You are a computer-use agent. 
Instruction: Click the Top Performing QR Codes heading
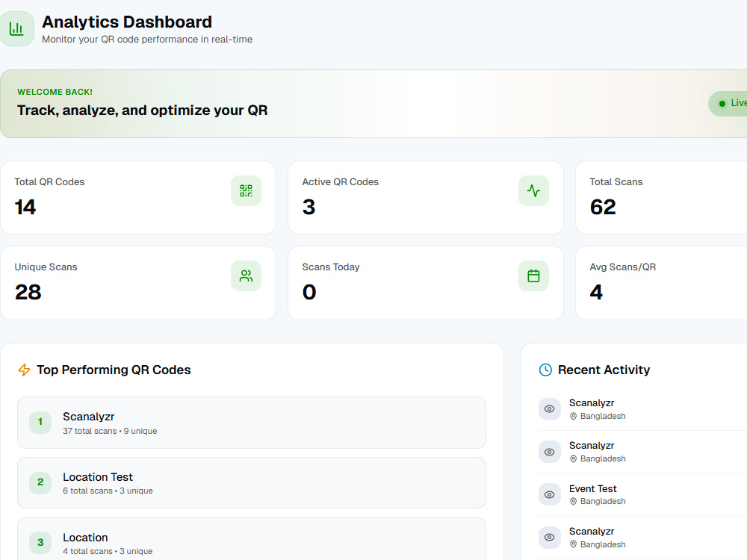point(114,370)
